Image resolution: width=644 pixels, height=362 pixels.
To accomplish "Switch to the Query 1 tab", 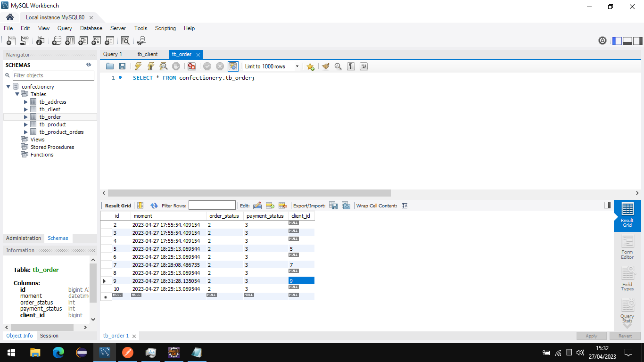I will pyautogui.click(x=113, y=54).
